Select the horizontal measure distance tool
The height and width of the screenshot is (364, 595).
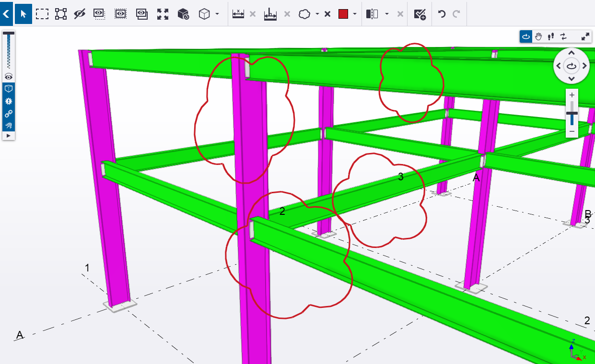pos(238,14)
